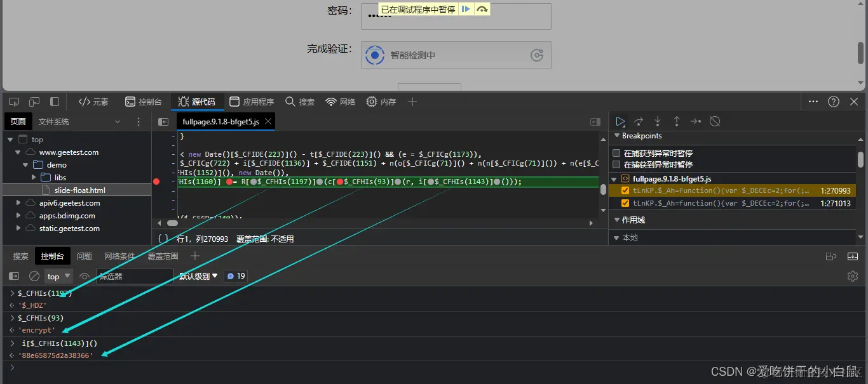868x384 pixels.
Task: Expand apiv6.geetest.com domain node
Action: (x=18, y=203)
